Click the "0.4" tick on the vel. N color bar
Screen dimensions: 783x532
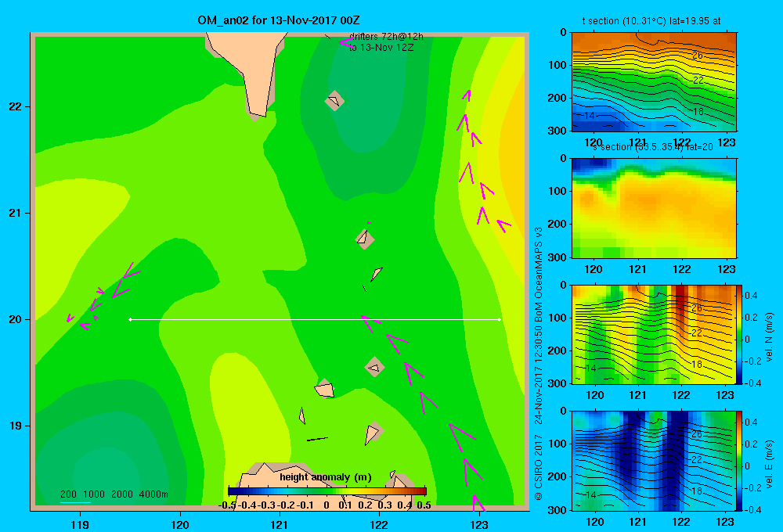[x=751, y=296]
